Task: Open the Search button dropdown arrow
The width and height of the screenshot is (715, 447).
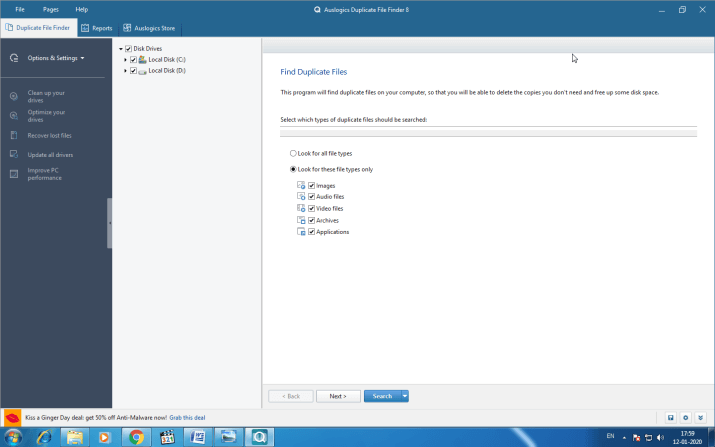Action: pos(404,396)
